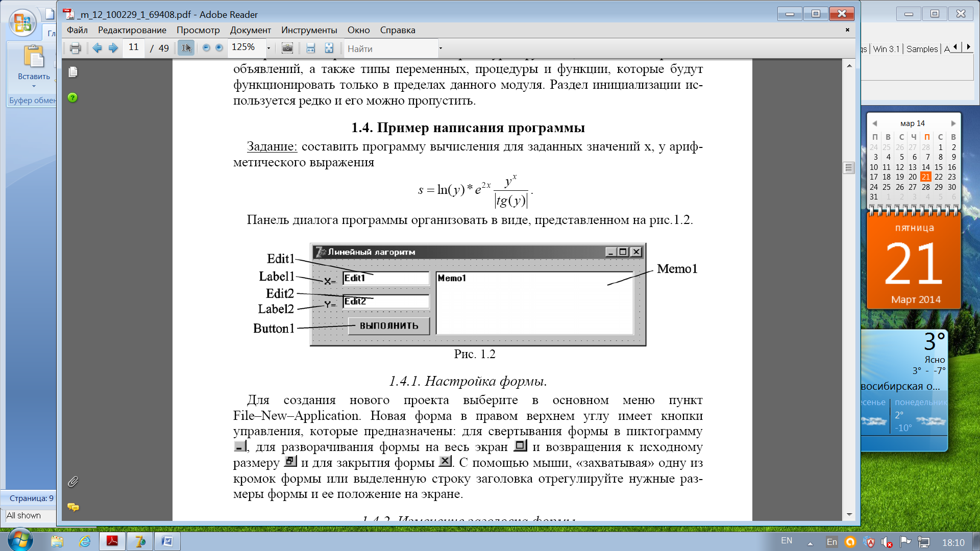Zoom out with the minus button
Image resolution: width=980 pixels, height=551 pixels.
tap(206, 48)
